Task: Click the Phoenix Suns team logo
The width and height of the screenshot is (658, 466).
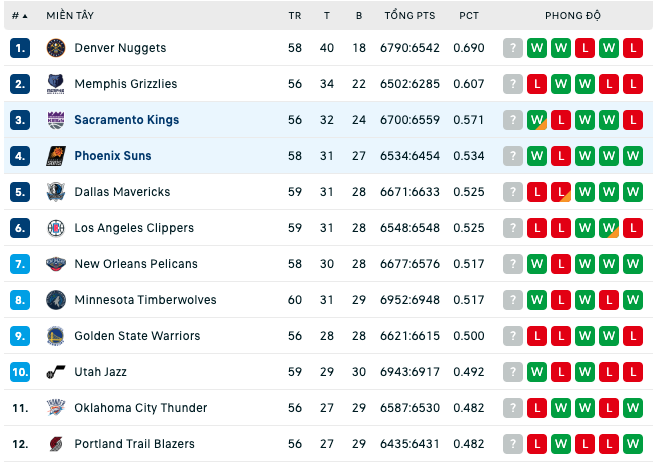Action: click(x=56, y=156)
